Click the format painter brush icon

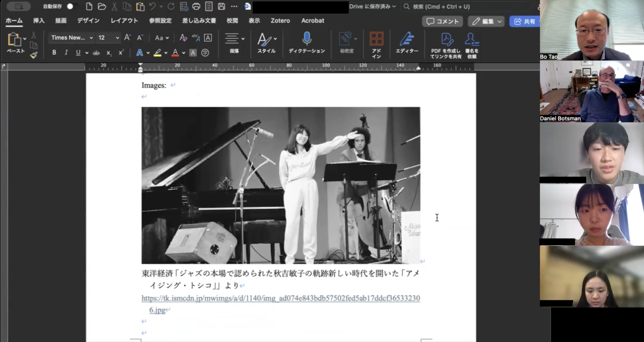click(34, 55)
